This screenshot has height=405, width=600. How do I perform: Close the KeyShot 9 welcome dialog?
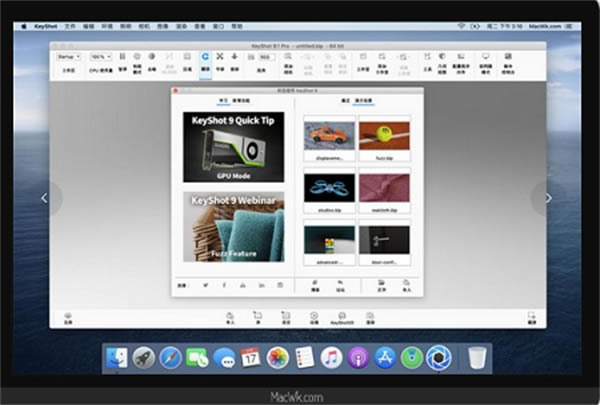176,91
